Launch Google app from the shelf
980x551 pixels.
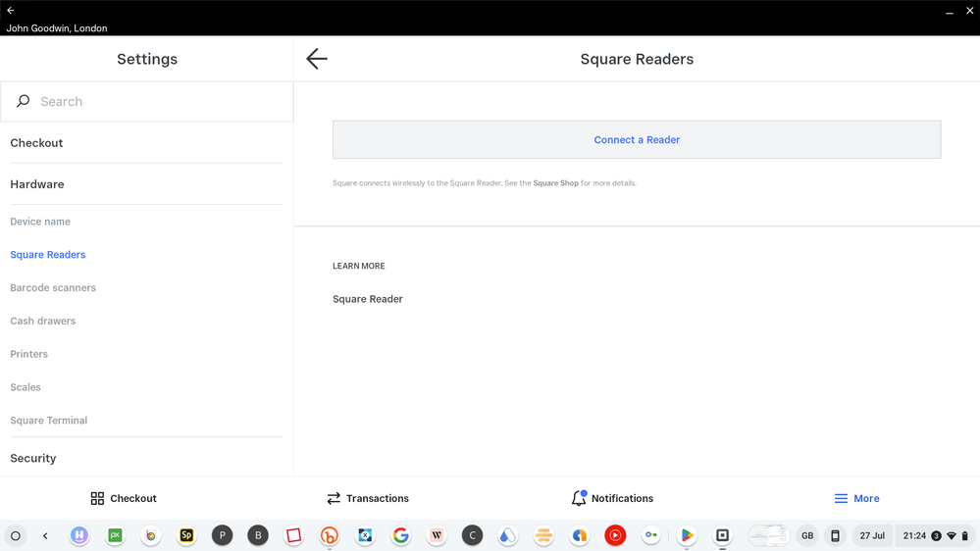401,535
